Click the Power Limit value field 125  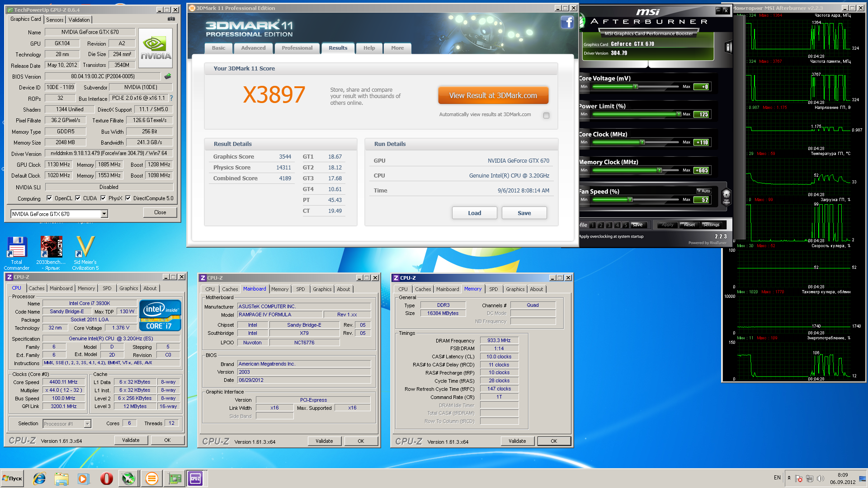click(x=702, y=114)
